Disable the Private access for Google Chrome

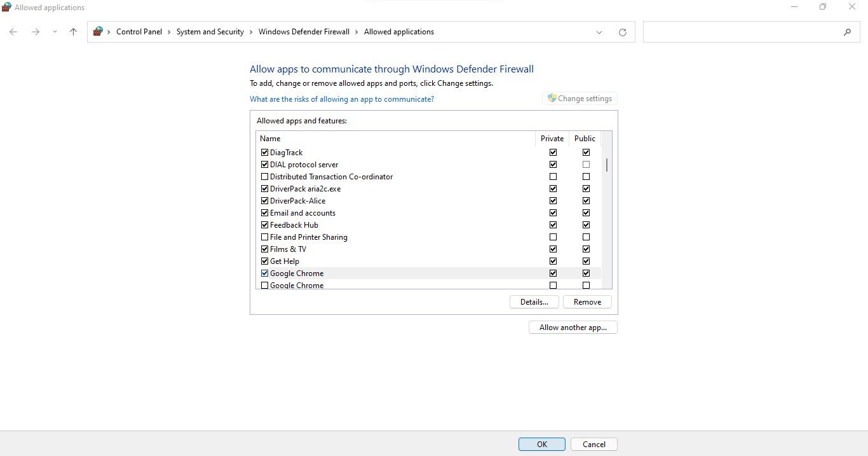(553, 273)
